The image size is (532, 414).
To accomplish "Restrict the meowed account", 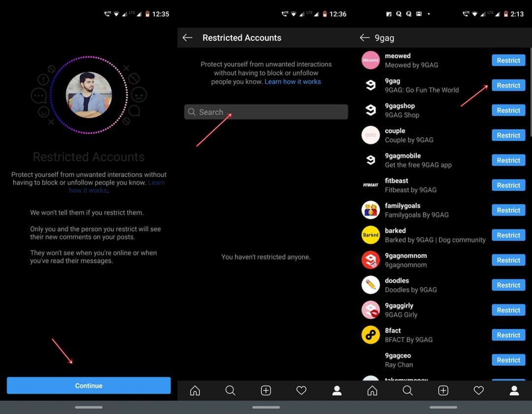I will (x=508, y=61).
